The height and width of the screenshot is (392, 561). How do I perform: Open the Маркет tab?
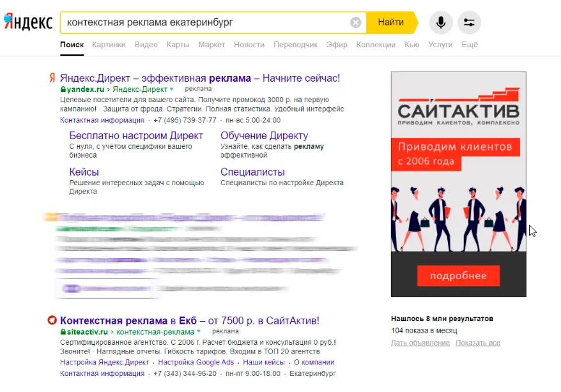point(211,45)
